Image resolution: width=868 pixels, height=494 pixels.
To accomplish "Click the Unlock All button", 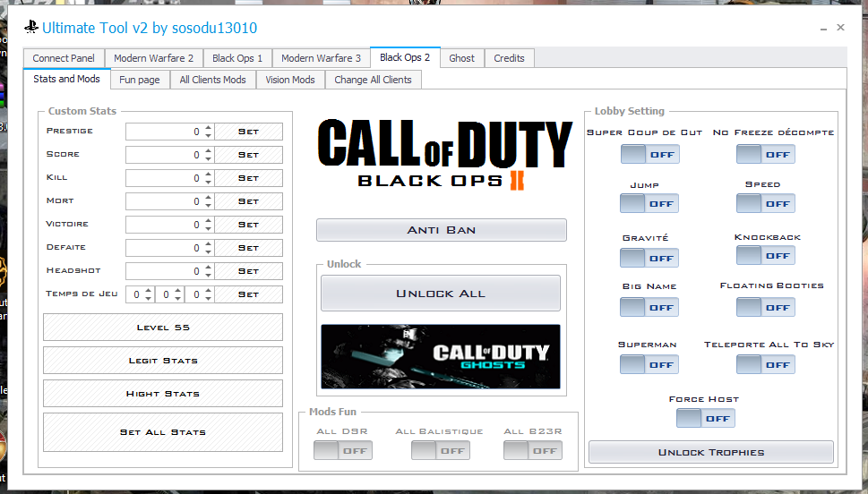I will tap(441, 294).
